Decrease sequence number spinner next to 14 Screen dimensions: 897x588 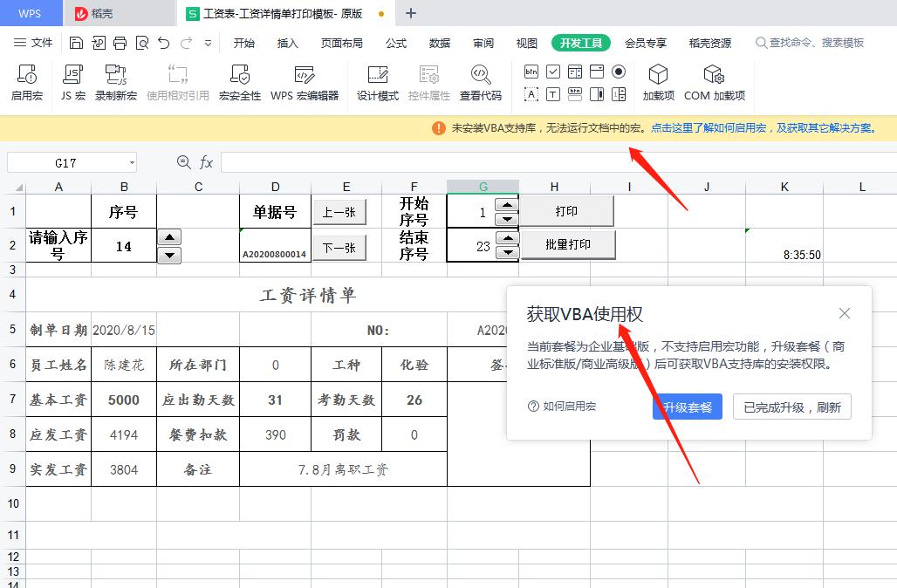(x=169, y=255)
